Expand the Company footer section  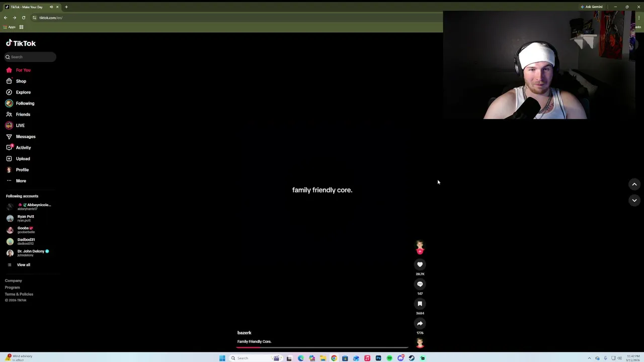point(14,281)
